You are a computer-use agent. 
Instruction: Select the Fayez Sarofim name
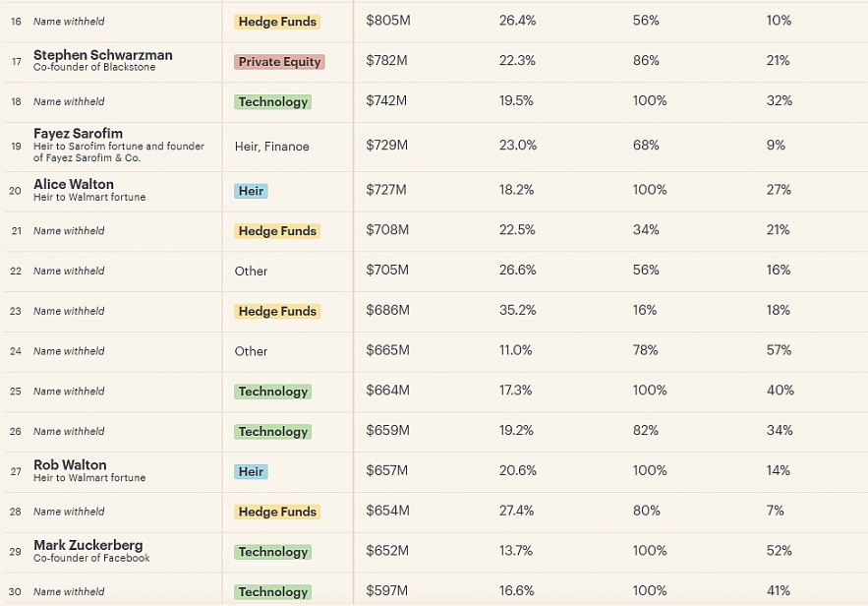pyautogui.click(x=78, y=134)
